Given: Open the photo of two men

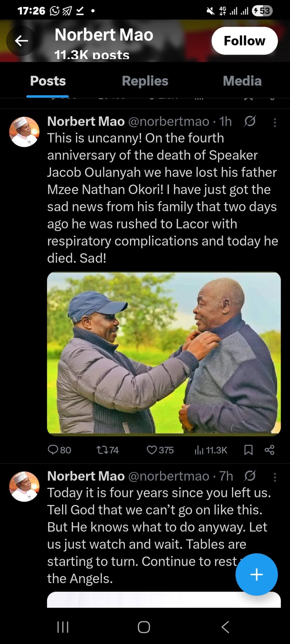Looking at the screenshot, I should pos(164,353).
